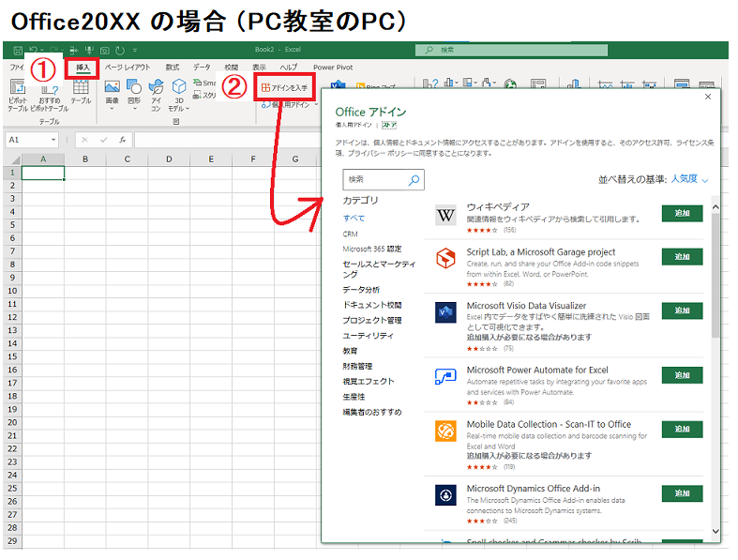Screen dimensions: 738x560
Task: Click the add-in list scrollbar down arrow
Action: coord(715,531)
